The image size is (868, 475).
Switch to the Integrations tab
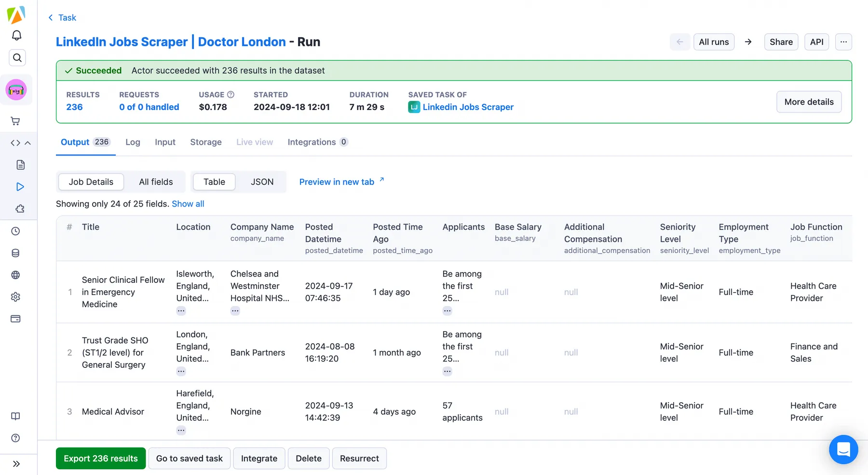[318, 142]
